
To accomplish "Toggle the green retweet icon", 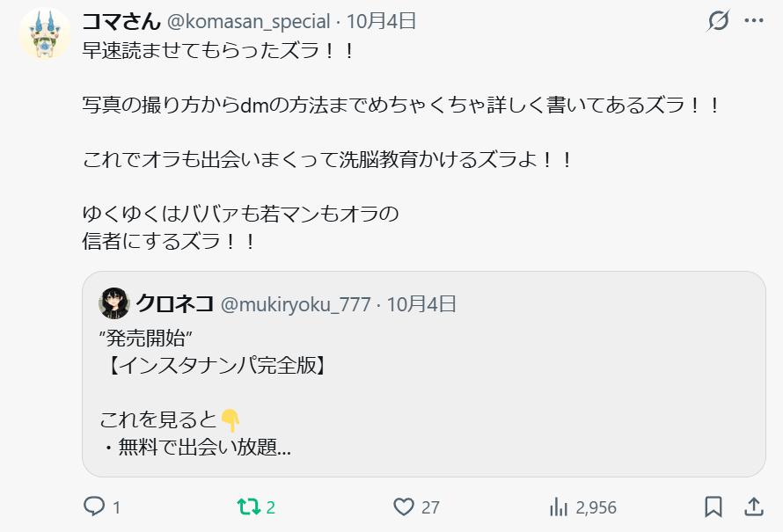I will (247, 506).
